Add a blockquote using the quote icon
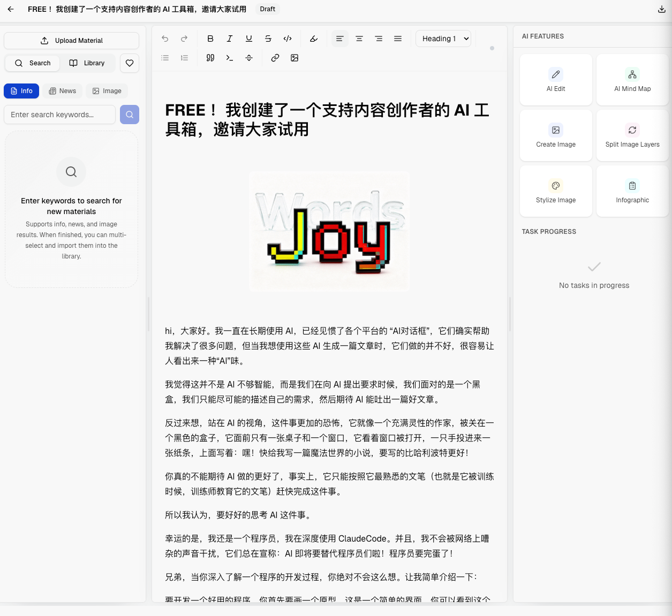Screen dimensions: 672x616 click(210, 58)
